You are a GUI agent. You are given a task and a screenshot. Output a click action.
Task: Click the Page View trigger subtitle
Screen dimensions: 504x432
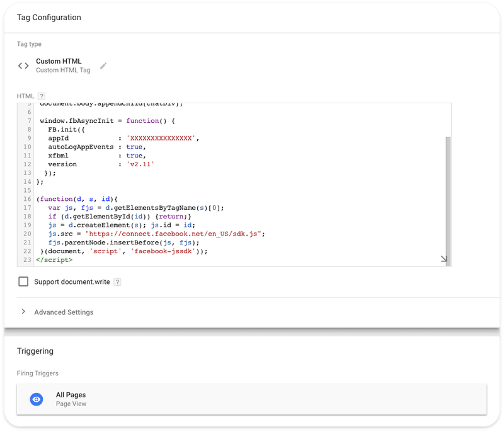click(71, 404)
